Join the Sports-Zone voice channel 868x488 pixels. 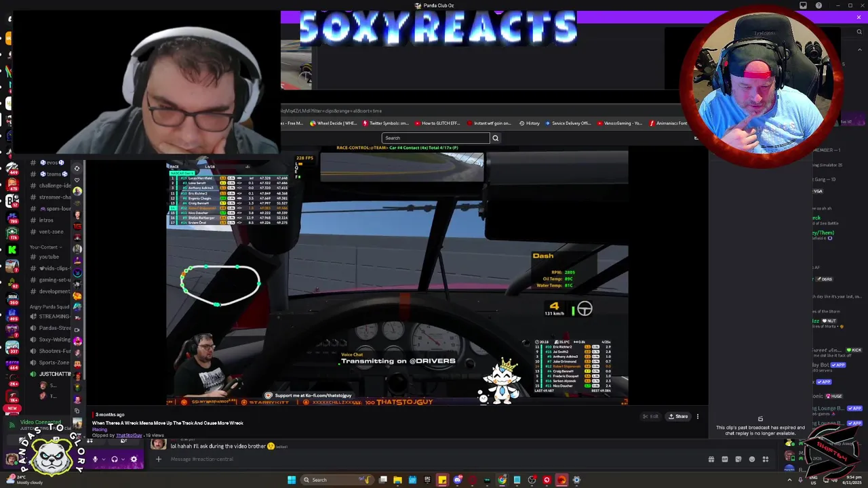52,363
